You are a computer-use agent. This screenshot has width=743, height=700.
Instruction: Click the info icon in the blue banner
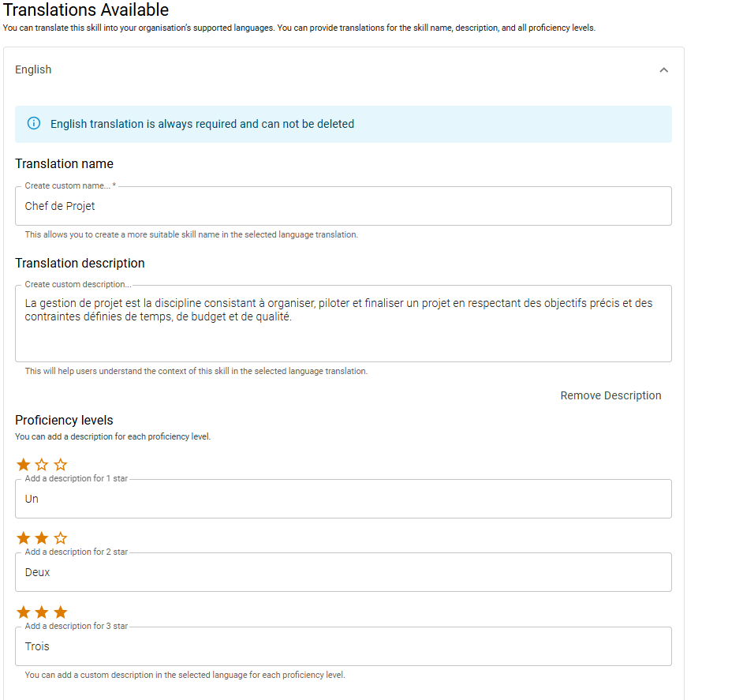point(34,124)
